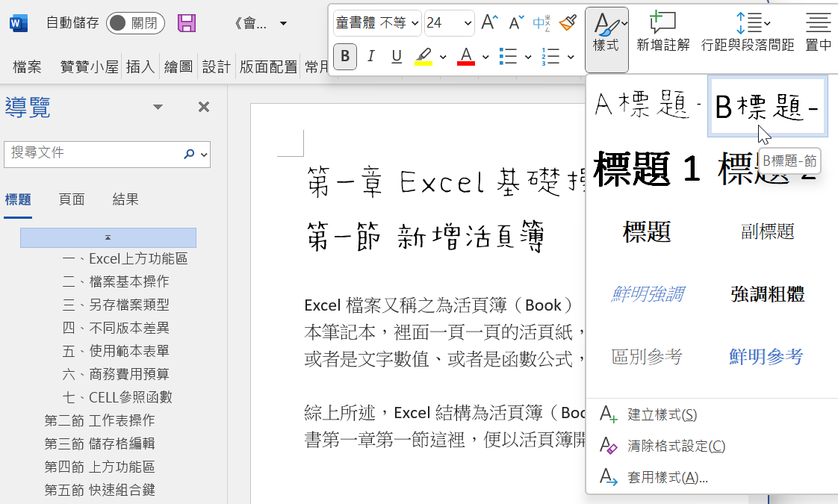Open the 贊贊小屋 ribbon tab
Viewport: 838px width, 504px height.
(x=89, y=66)
